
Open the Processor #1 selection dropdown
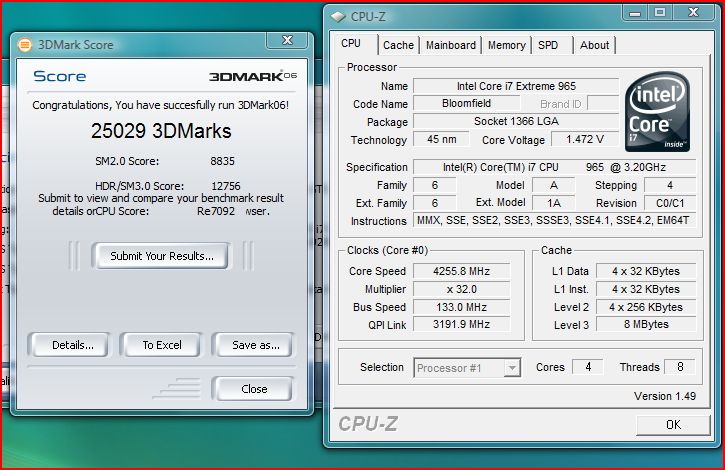467,368
